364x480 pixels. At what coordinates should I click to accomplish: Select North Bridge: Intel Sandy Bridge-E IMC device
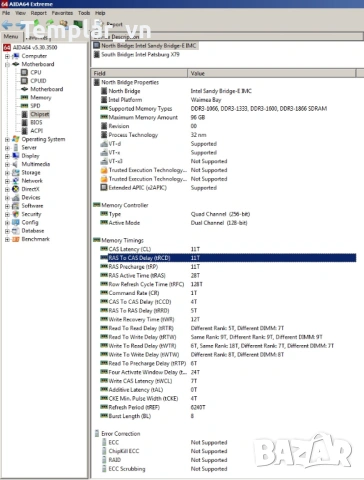[146, 46]
